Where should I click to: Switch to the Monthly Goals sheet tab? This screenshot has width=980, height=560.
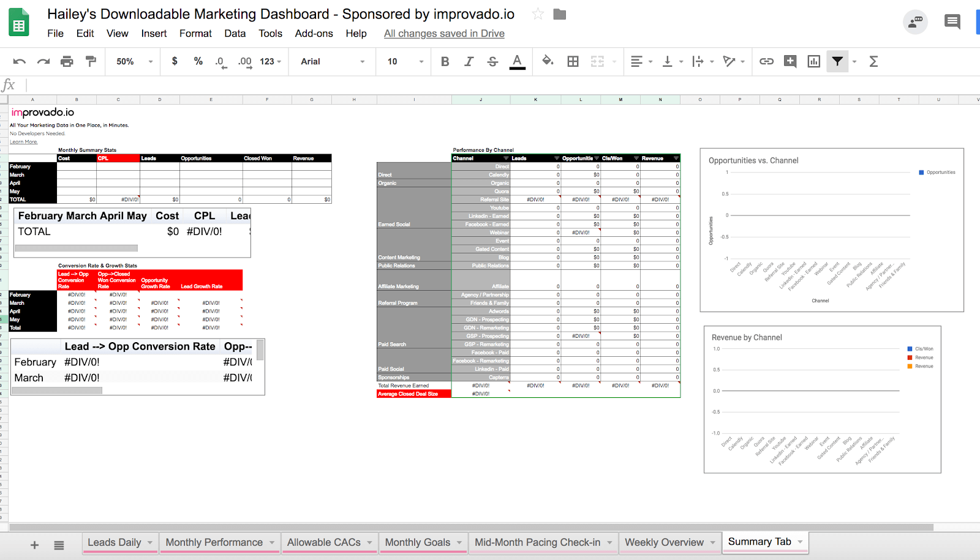pos(418,542)
